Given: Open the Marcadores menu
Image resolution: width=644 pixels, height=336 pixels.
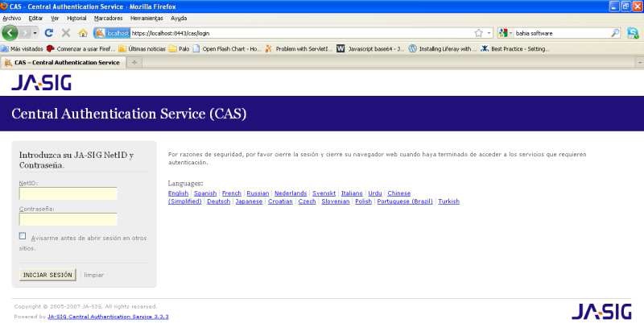Looking at the screenshot, I should point(108,18).
